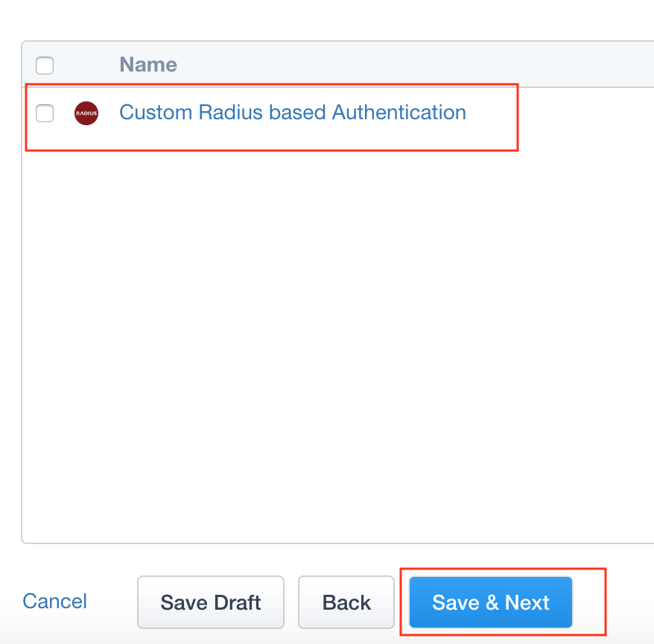Proceed with the blue Save & Next button
Viewport: 654px width, 644px height.
[x=490, y=602]
